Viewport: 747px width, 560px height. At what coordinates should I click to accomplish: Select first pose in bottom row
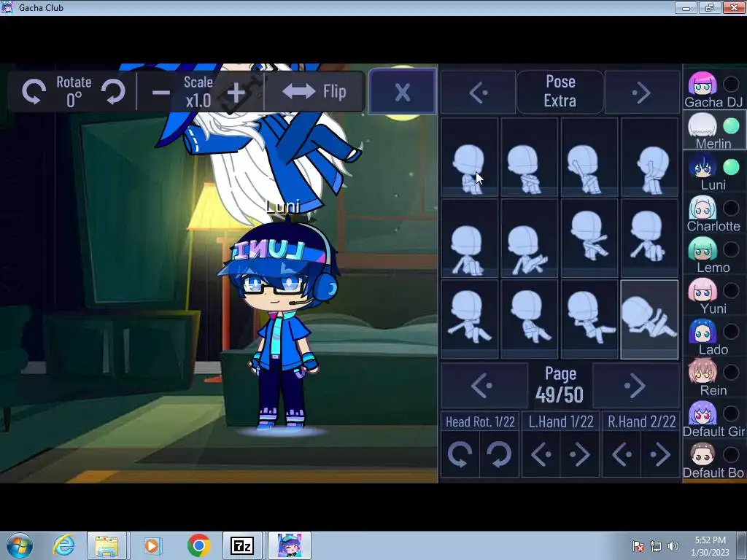pos(470,319)
